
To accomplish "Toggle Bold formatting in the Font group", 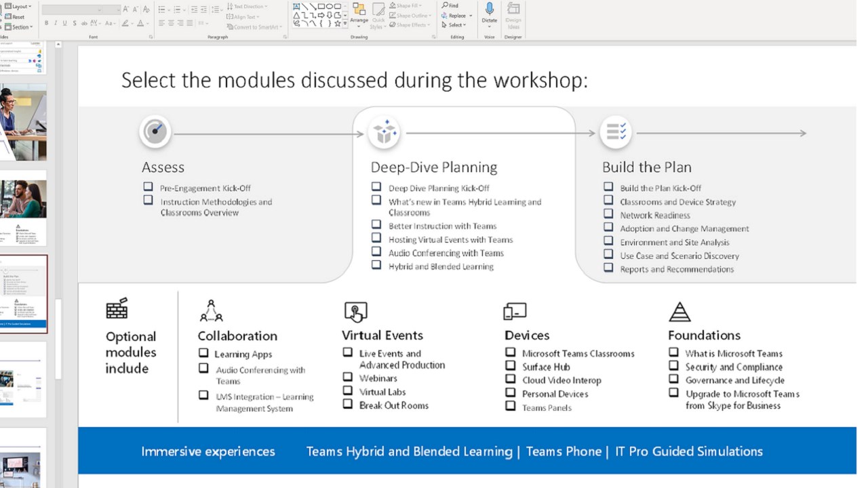I will point(46,23).
